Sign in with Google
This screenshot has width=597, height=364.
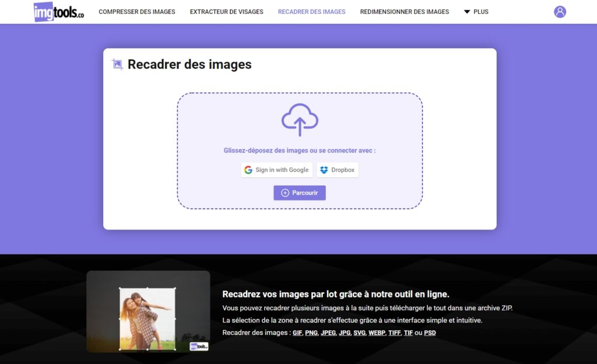tap(276, 169)
